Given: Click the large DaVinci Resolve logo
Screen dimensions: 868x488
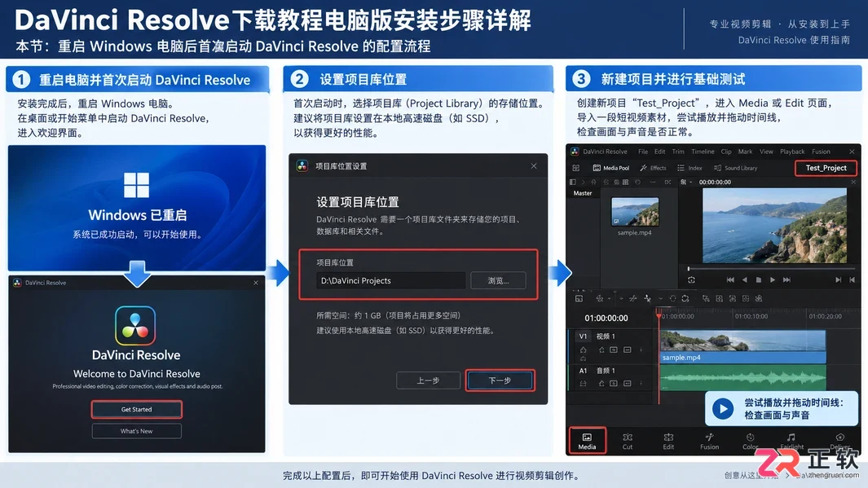Looking at the screenshot, I should tap(135, 325).
